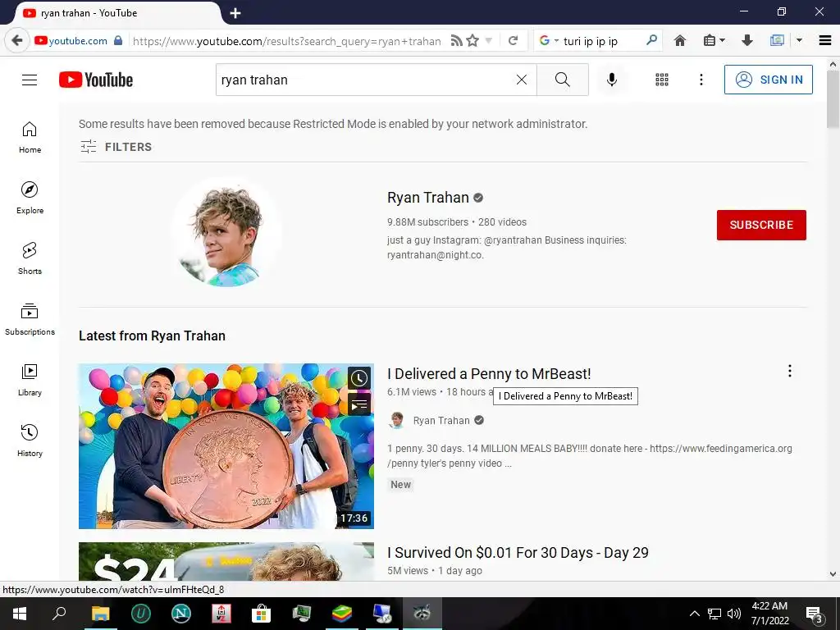
Task: Open I Delivered a Penny to MrBeast! title
Action: [489, 374]
